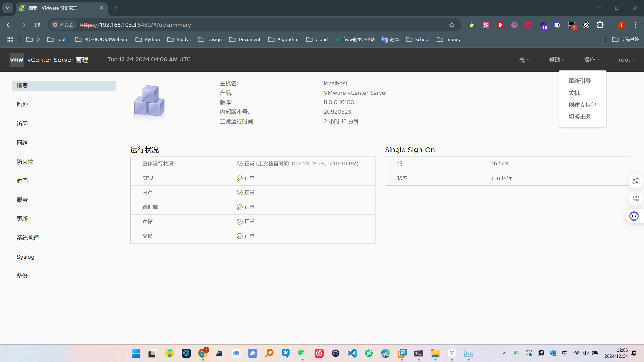644x362 pixels.
Task: Open the fwlw的学习小站 bookmark
Action: point(355,39)
